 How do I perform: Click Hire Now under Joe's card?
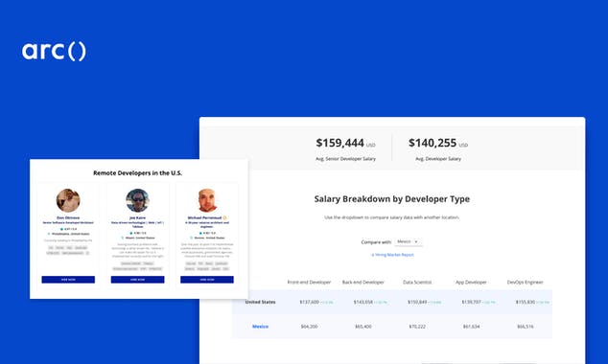(x=138, y=280)
